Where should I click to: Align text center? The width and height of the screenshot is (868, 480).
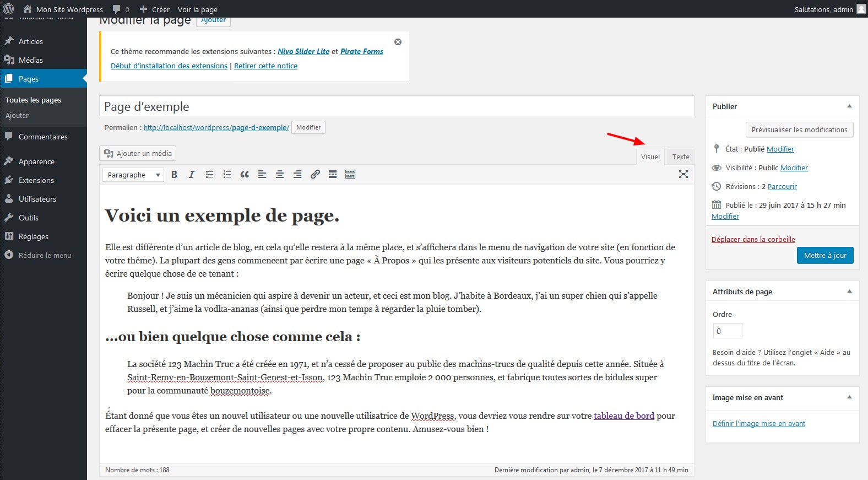(280, 174)
